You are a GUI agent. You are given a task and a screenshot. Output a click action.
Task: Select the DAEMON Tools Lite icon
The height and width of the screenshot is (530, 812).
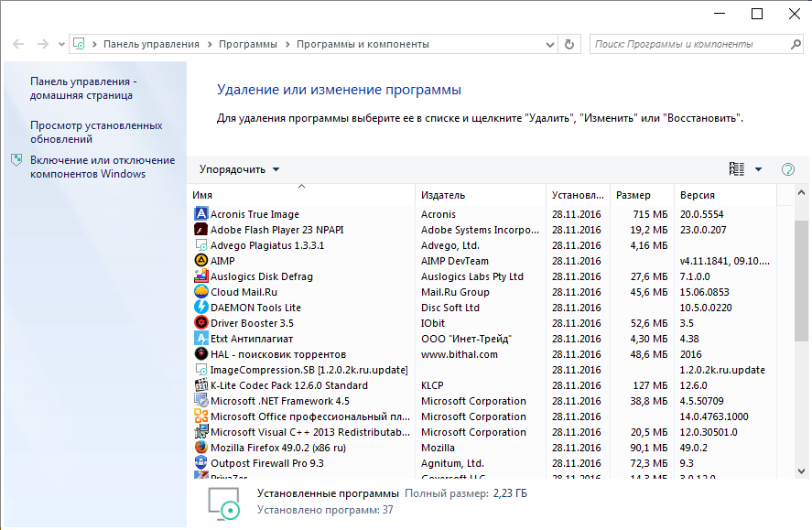point(201,308)
